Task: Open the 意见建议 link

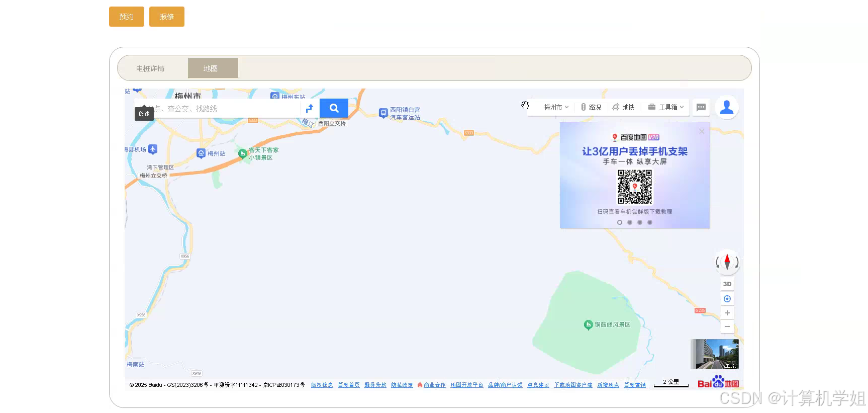Action: coord(538,385)
